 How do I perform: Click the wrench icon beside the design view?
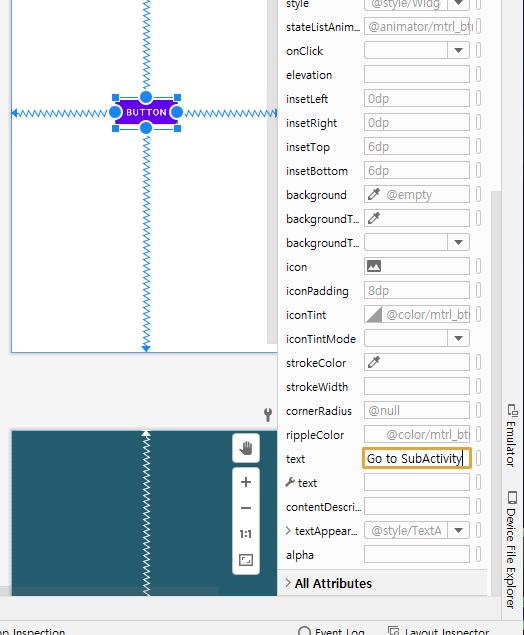[268, 414]
